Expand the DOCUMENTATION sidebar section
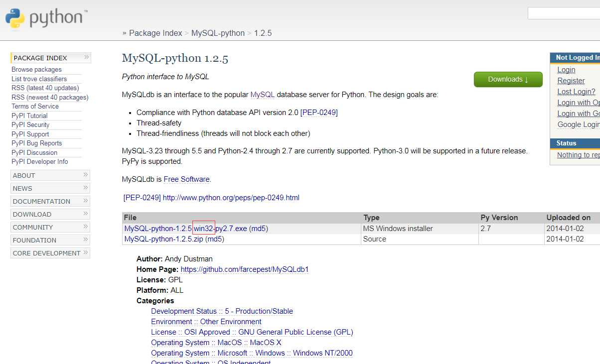600x364 pixels. [x=50, y=201]
